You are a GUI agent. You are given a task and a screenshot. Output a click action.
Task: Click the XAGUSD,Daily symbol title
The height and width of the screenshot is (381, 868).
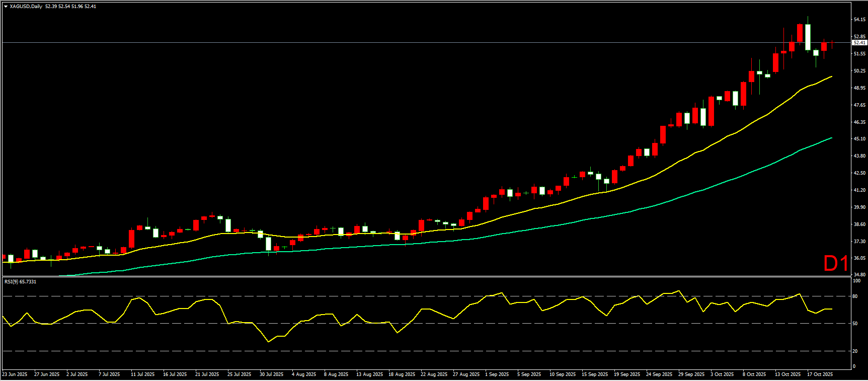(x=26, y=7)
